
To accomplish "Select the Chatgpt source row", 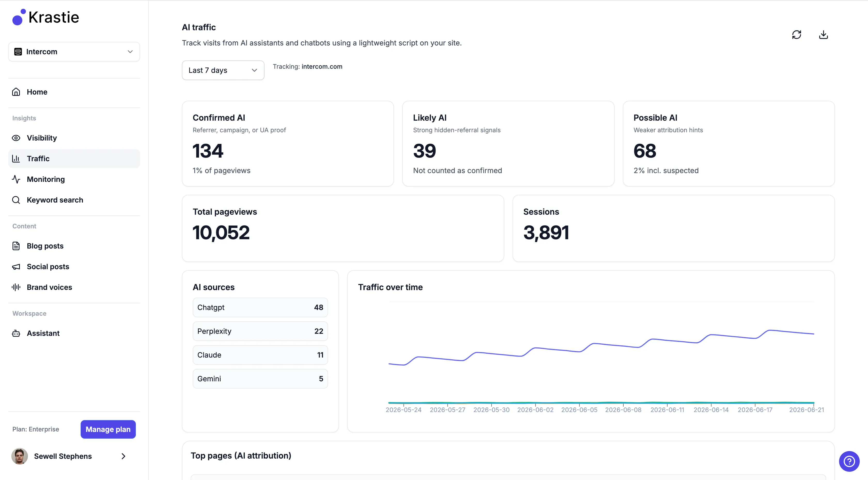I will pyautogui.click(x=260, y=307).
